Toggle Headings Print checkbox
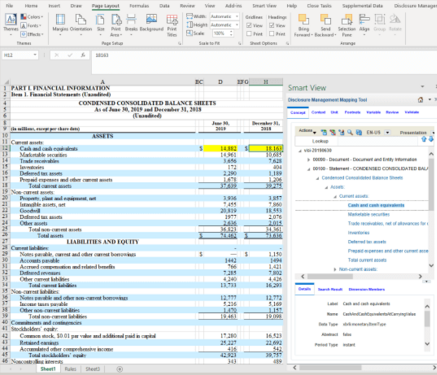The image size is (437, 375). coord(272,34)
